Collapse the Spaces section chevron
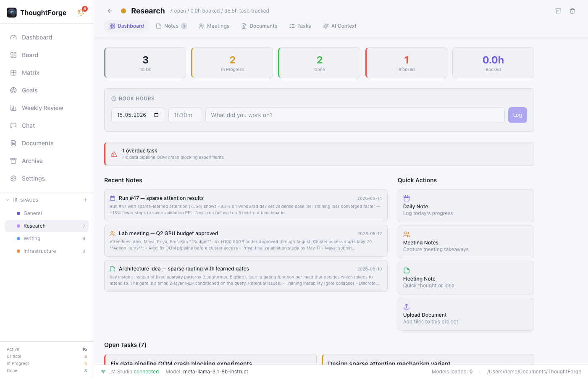The image size is (588, 378). point(8,200)
